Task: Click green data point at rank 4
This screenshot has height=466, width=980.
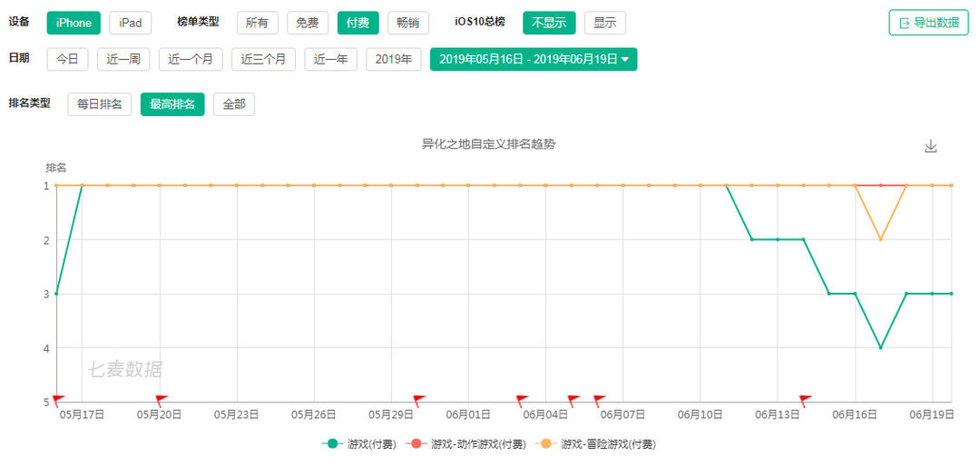Action: click(880, 347)
